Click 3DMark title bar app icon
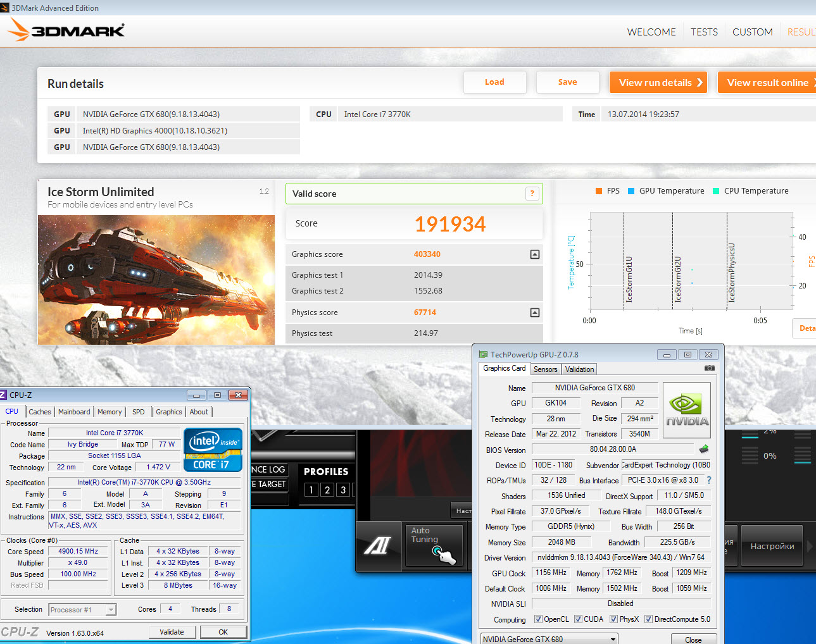The height and width of the screenshot is (644, 816). (x=4, y=8)
